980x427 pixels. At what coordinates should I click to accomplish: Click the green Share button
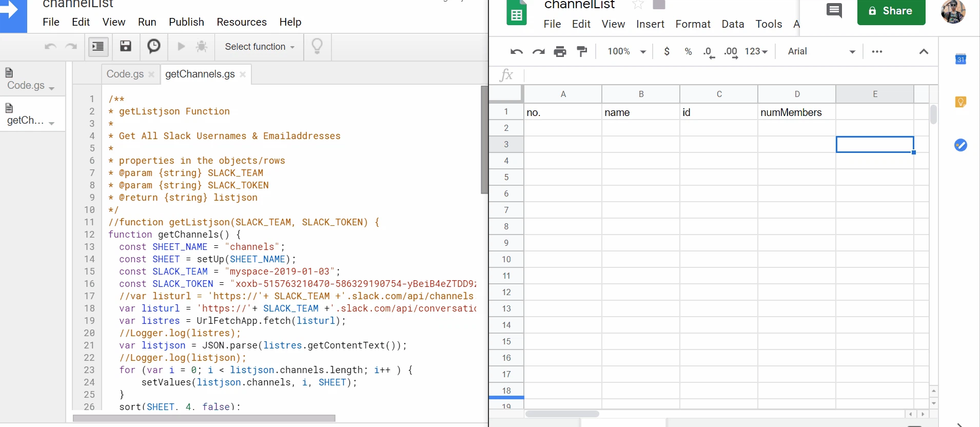[891, 11]
